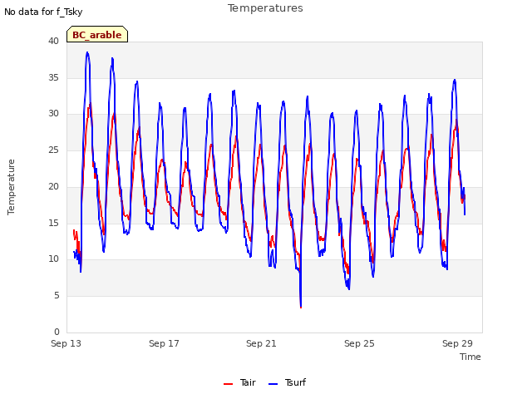Select the BC_arable annotation label
Viewport: 532px width, 399px height.
point(97,35)
